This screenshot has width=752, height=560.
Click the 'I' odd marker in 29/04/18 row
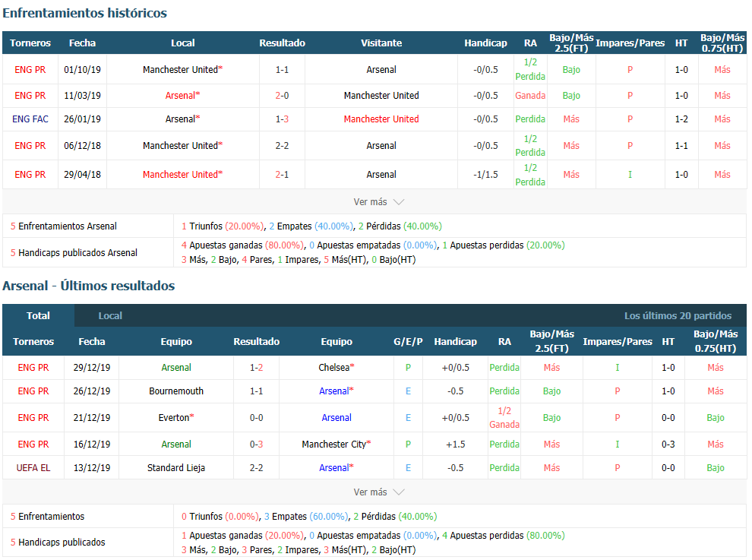coord(630,175)
